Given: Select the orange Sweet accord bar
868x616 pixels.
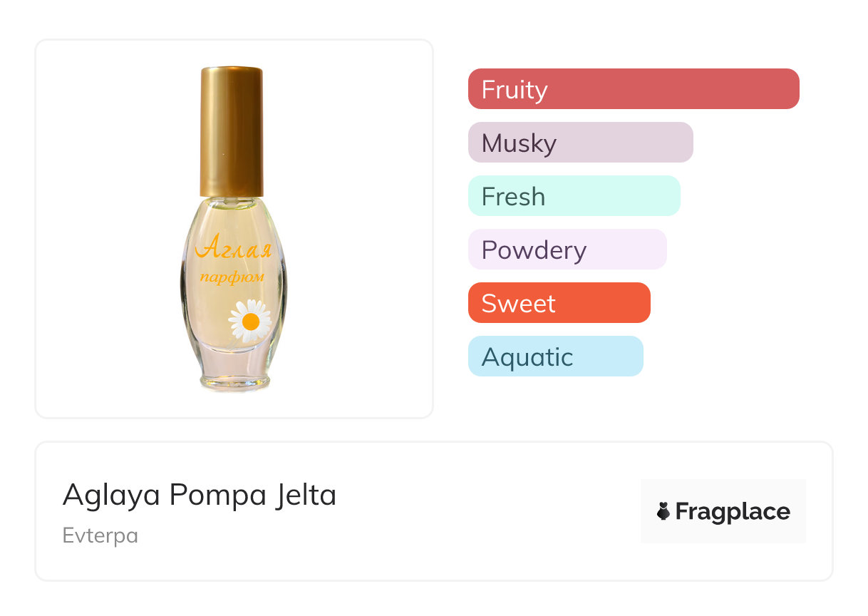Looking at the screenshot, I should [559, 303].
